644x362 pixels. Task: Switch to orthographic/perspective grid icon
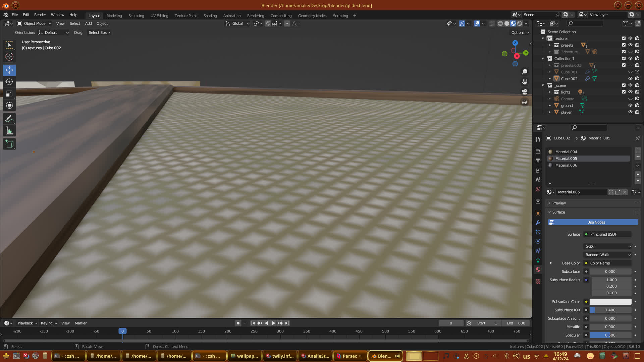pyautogui.click(x=525, y=102)
